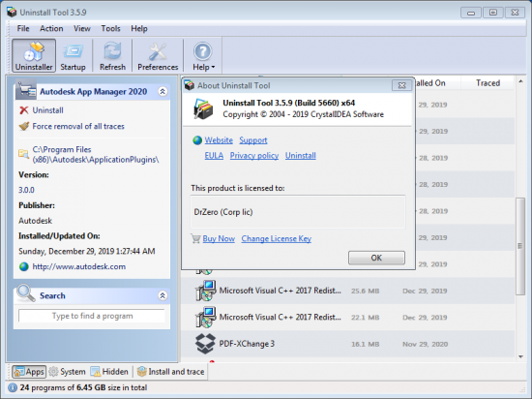Switch to the Hidden tab
This screenshot has width=532, height=399.
pyautogui.click(x=109, y=372)
